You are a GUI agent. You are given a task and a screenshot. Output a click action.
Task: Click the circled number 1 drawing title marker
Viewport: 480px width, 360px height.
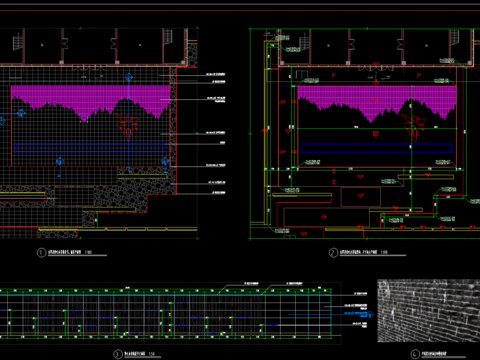pos(41,253)
